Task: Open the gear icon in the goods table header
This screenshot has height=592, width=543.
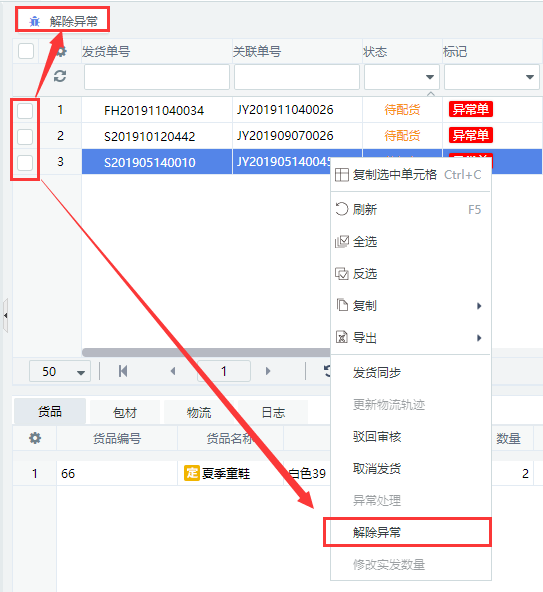Action: [35, 438]
